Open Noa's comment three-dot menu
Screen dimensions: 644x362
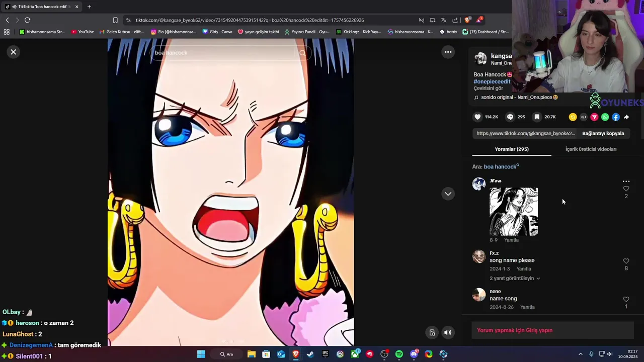tap(626, 181)
